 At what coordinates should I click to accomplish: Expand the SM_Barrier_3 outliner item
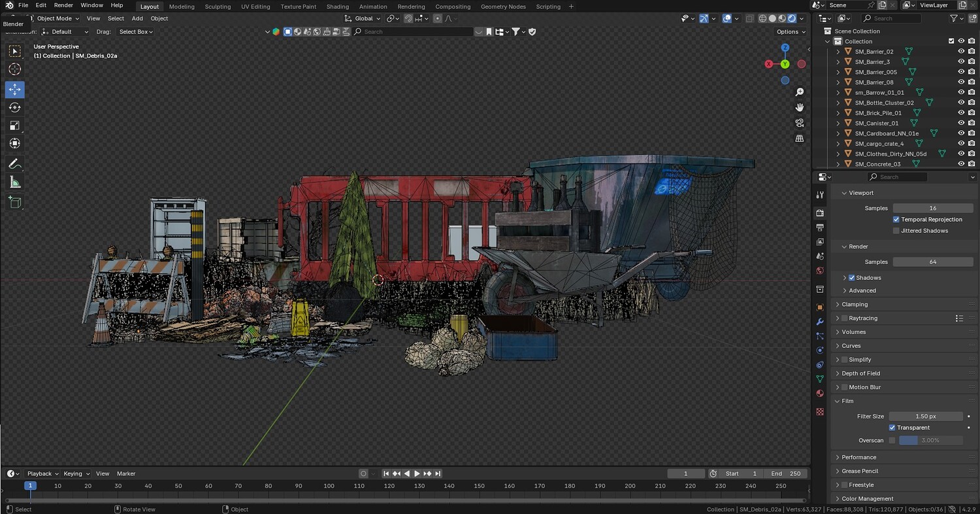pyautogui.click(x=838, y=62)
